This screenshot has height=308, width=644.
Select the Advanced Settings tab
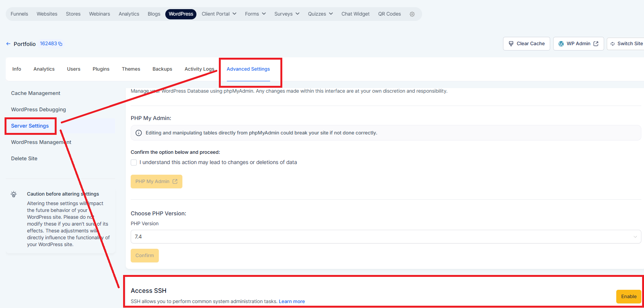248,69
